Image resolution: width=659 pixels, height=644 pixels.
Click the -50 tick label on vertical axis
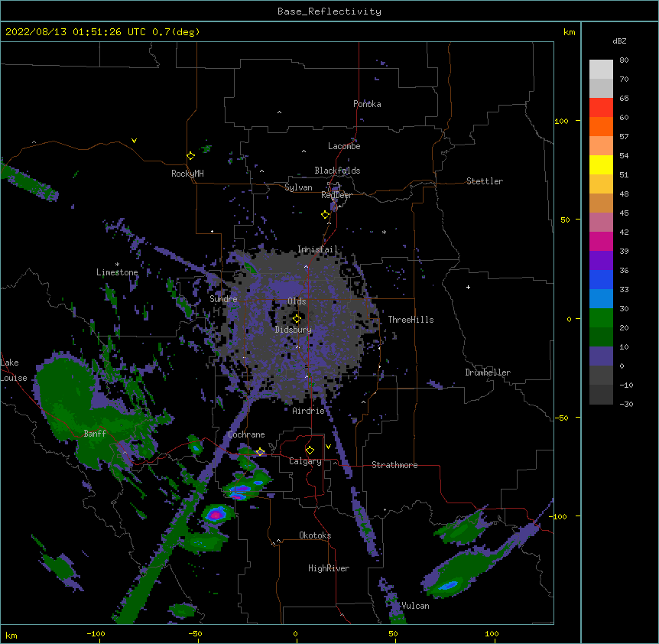click(561, 418)
